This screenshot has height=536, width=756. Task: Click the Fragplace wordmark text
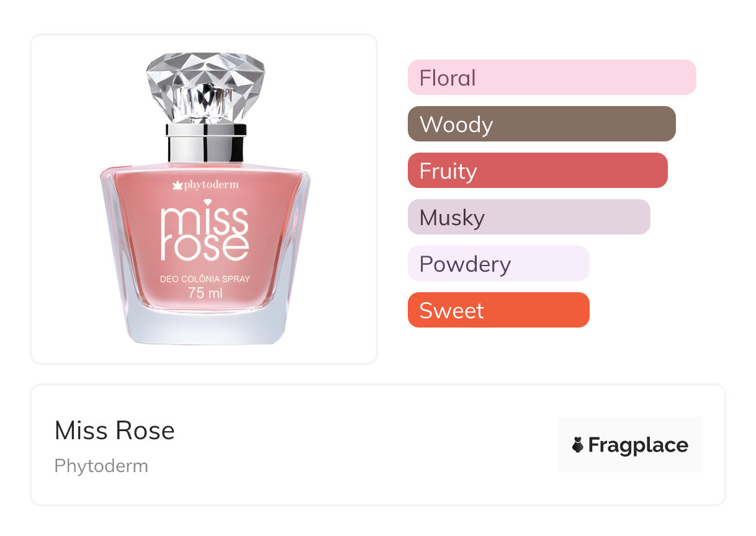[638, 445]
